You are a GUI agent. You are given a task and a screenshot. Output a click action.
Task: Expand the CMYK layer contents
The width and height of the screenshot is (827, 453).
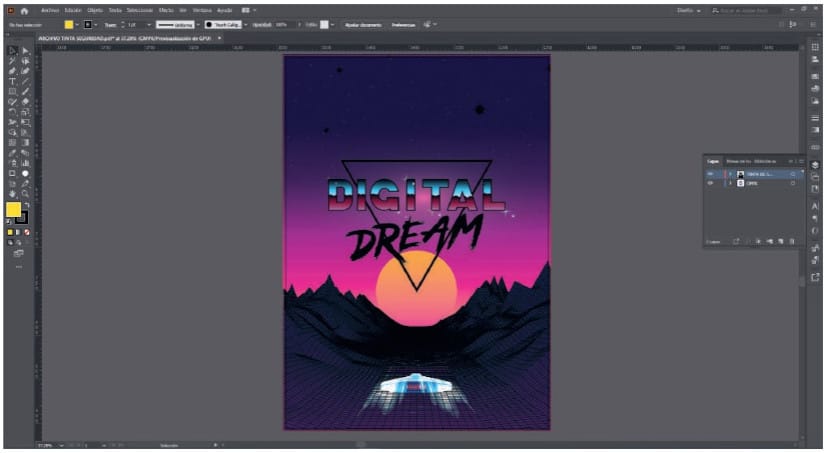tap(728, 184)
